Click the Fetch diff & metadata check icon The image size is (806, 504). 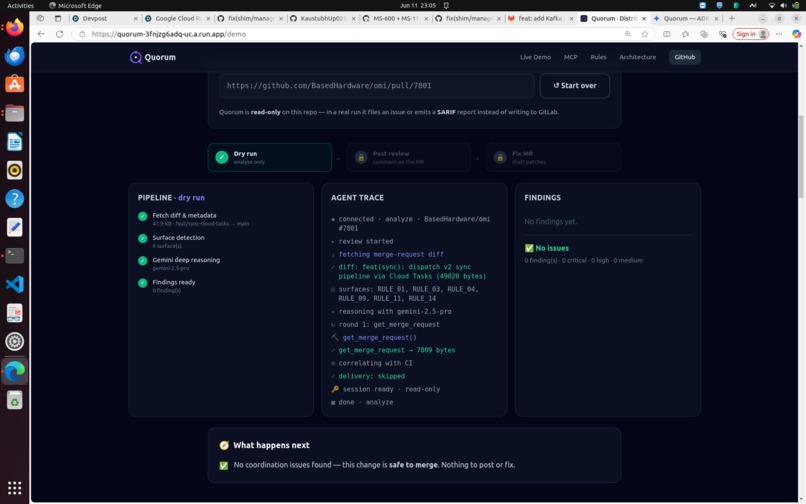coord(143,217)
